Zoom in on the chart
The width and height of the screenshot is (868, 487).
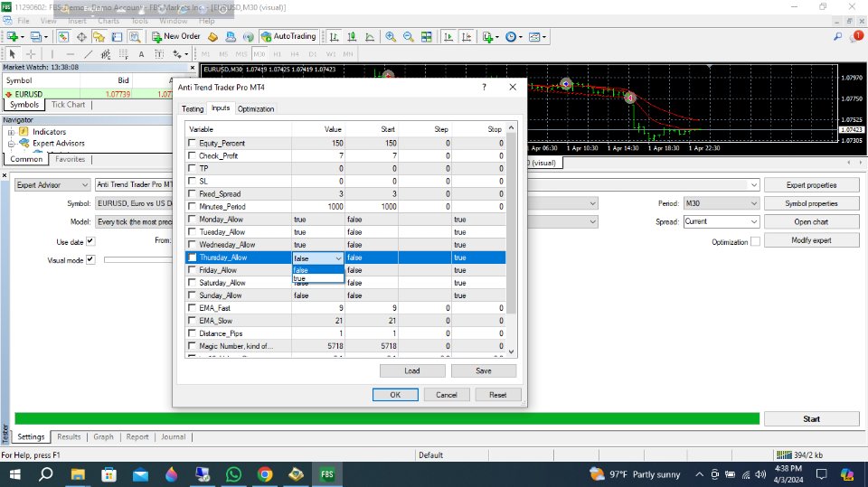tap(391, 36)
